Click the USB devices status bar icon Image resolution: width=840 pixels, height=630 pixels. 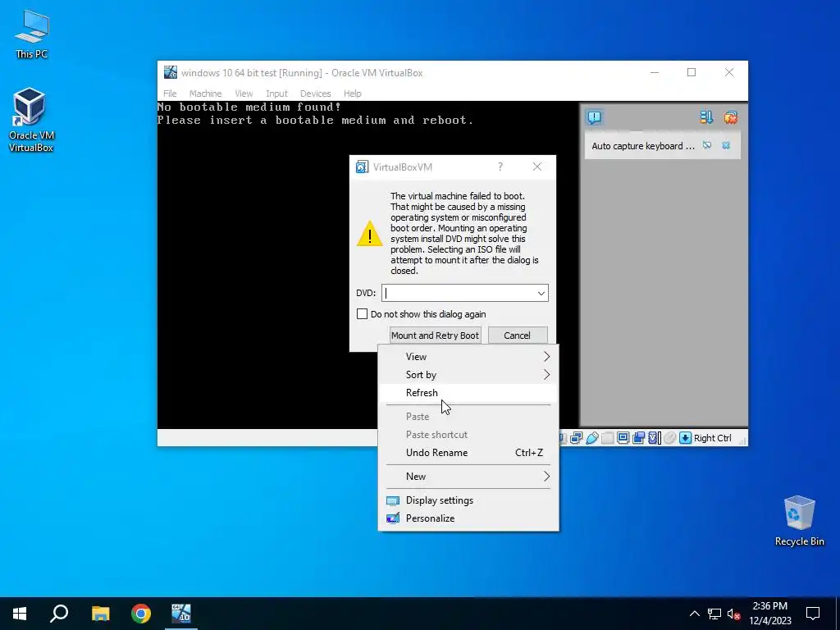click(592, 438)
